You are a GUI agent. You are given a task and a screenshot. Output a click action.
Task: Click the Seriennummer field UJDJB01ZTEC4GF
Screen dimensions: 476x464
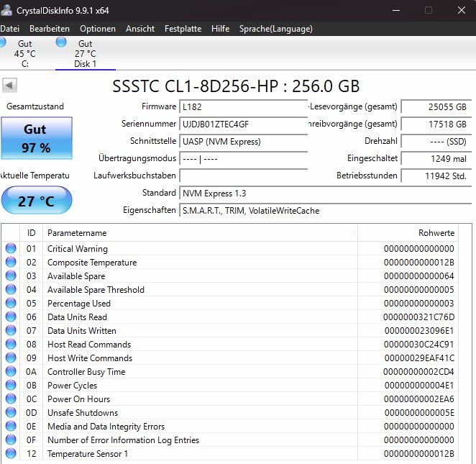tap(244, 124)
